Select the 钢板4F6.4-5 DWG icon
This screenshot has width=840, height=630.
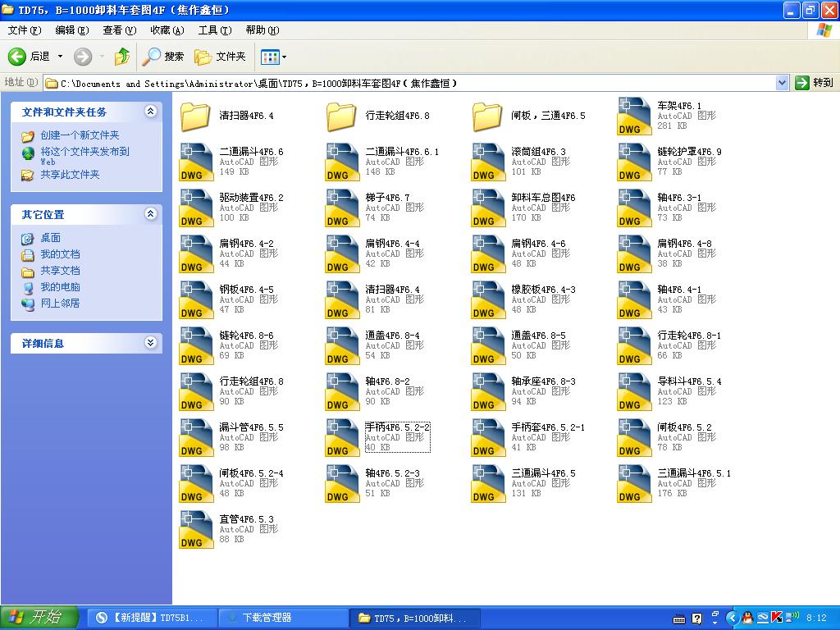(196, 300)
